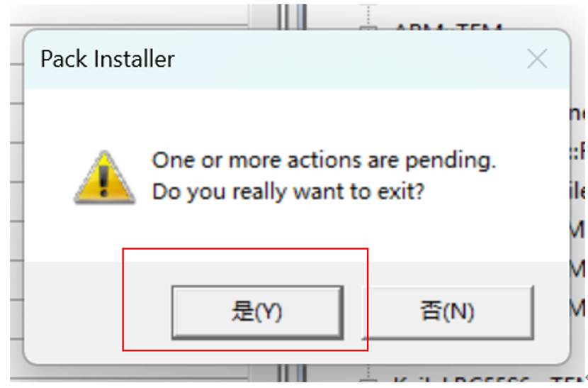Choose 否(N) to cancel exiting

pos(447,313)
